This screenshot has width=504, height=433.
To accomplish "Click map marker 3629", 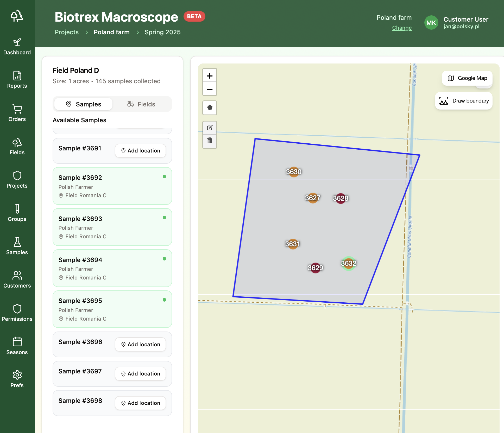I will pyautogui.click(x=315, y=268).
